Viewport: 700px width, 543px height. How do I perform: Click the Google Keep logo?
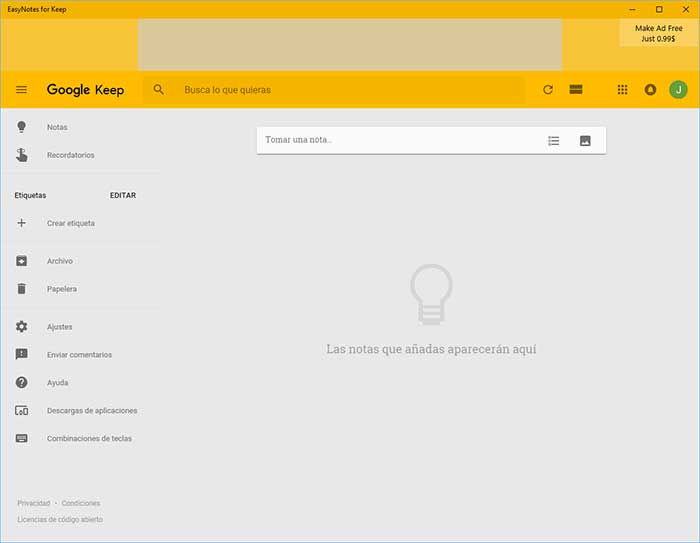coord(85,90)
